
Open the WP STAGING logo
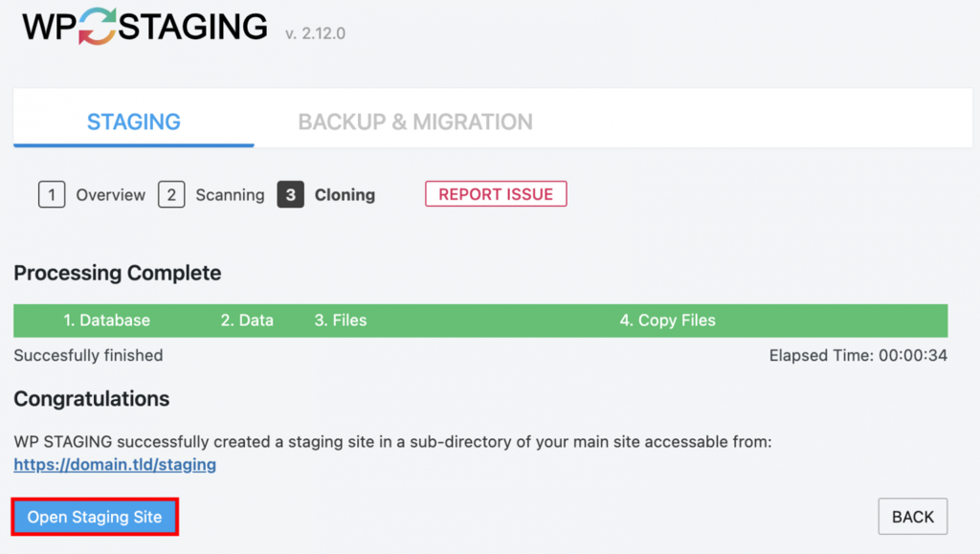pos(144,26)
